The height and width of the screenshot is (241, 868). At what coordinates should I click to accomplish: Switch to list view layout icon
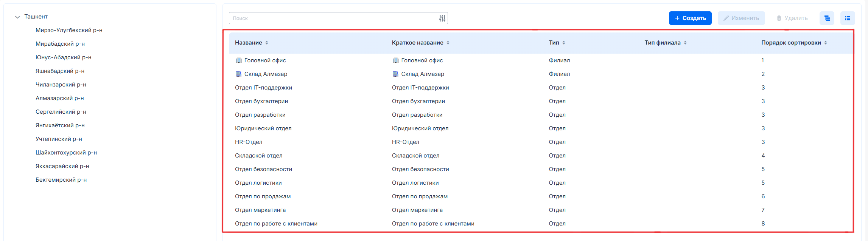coord(848,18)
